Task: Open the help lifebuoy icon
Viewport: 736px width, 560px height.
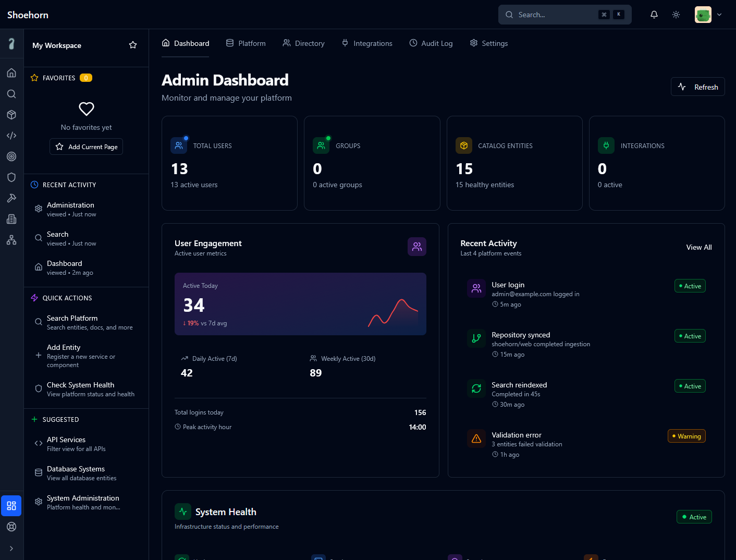Action: (x=11, y=527)
